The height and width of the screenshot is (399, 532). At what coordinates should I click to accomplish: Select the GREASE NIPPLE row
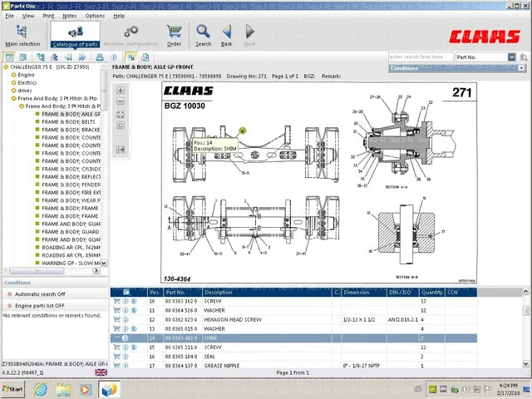coord(293,366)
